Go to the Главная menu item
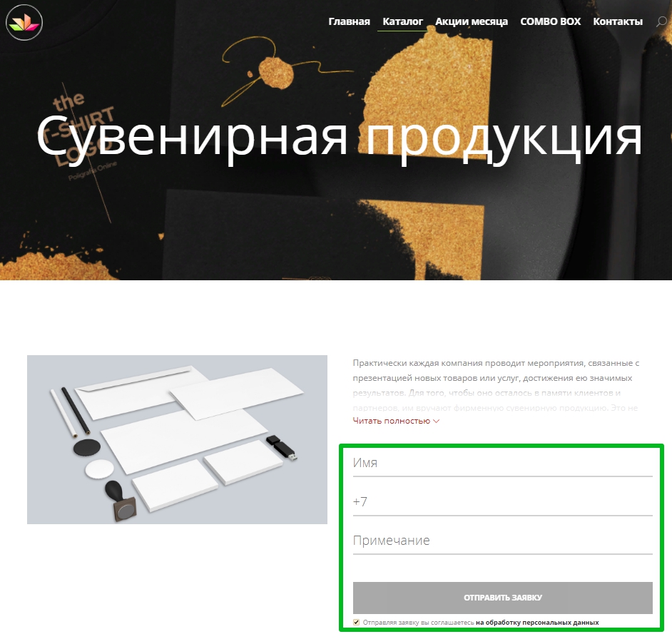672x644 pixels. pyautogui.click(x=349, y=21)
